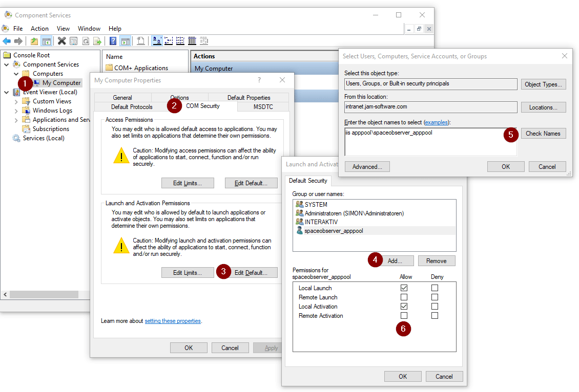Screen dimensions: 579x392
Task: Toggle the Show/Hide Console Tree icon
Action: (47, 41)
